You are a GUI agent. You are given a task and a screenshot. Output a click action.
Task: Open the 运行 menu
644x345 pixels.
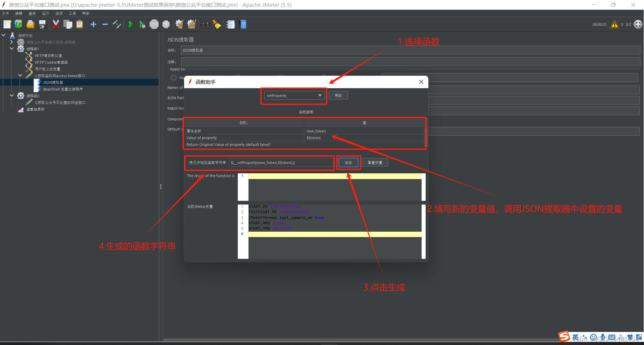coord(46,13)
